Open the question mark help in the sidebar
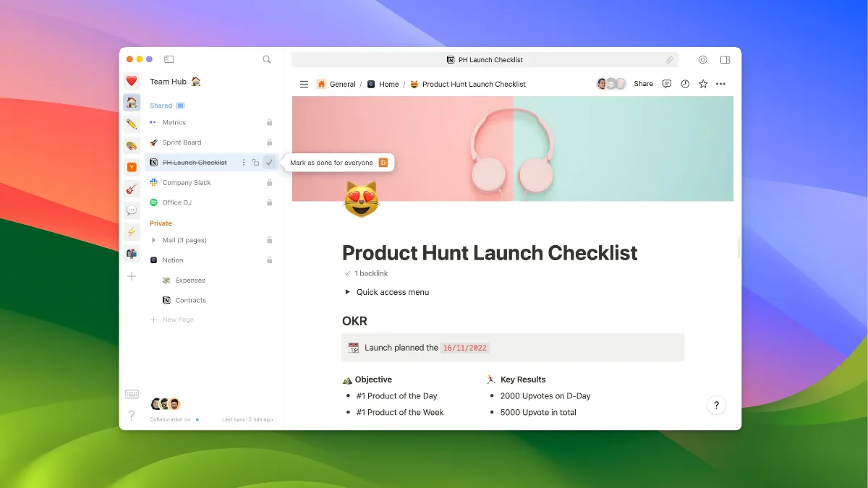Viewport: 868px width, 488px height. [x=132, y=415]
